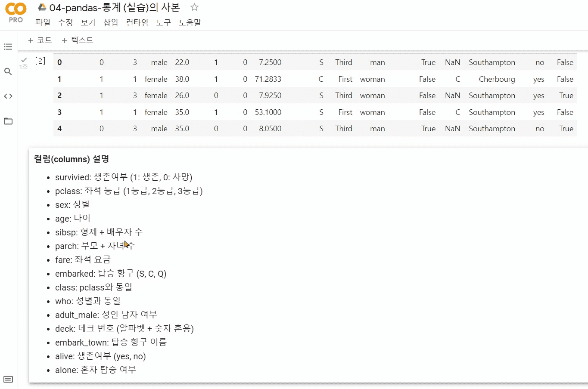
Task: Select the 컬럼(columns) 설명 text cell heading
Action: tap(72, 159)
